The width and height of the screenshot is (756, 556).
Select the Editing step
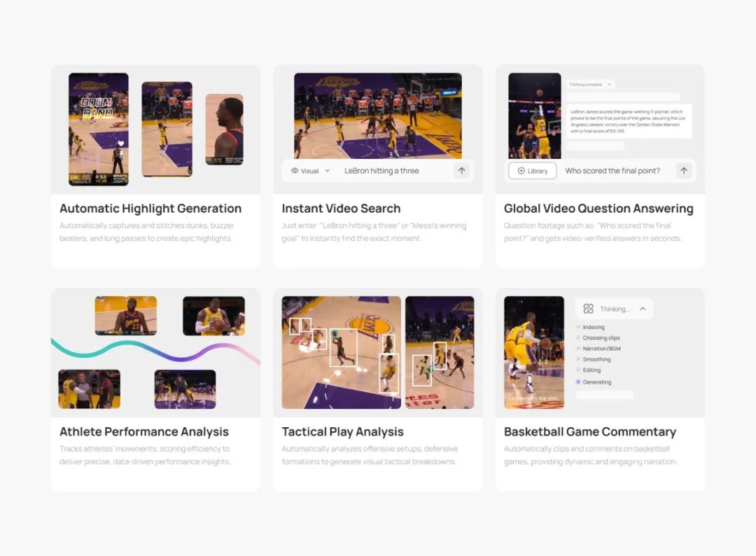pyautogui.click(x=588, y=370)
